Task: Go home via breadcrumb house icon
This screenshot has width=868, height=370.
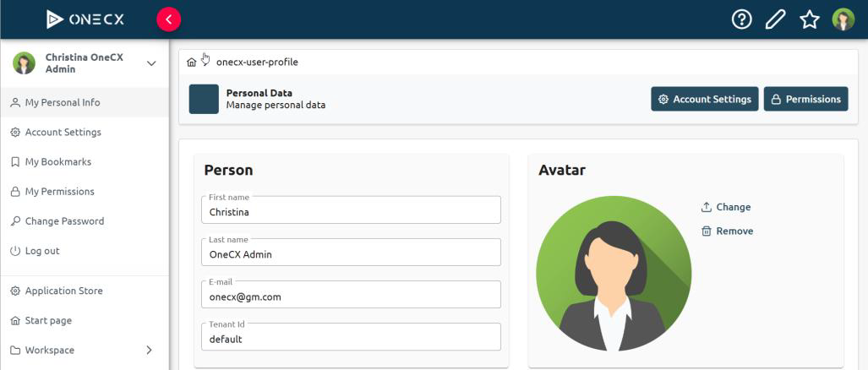Action: point(192,62)
